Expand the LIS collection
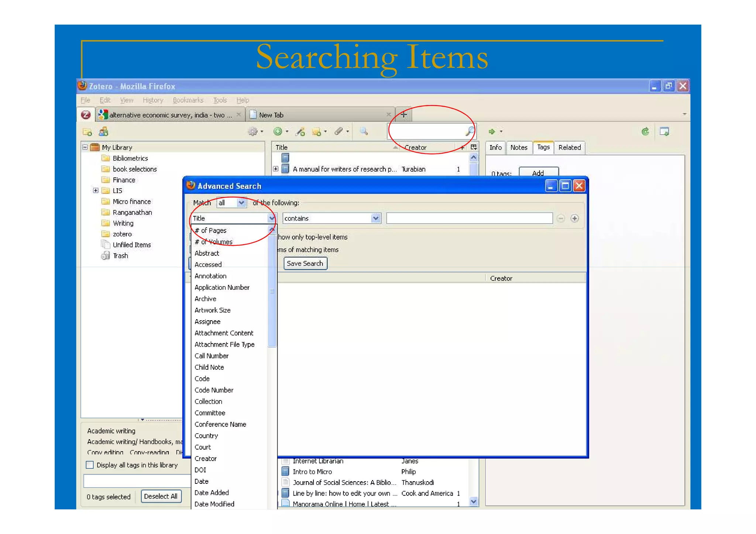756x534 pixels. coord(96,190)
